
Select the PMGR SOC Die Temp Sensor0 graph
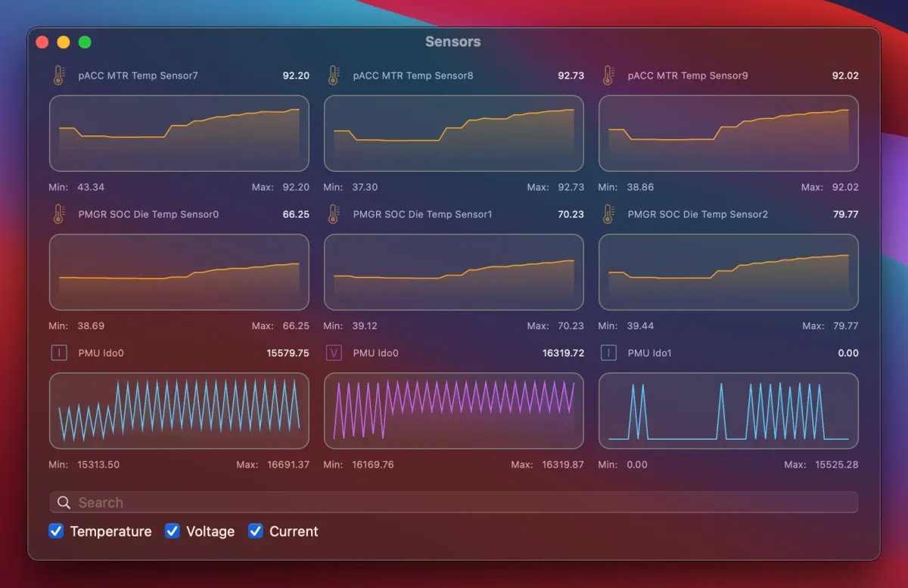point(179,272)
